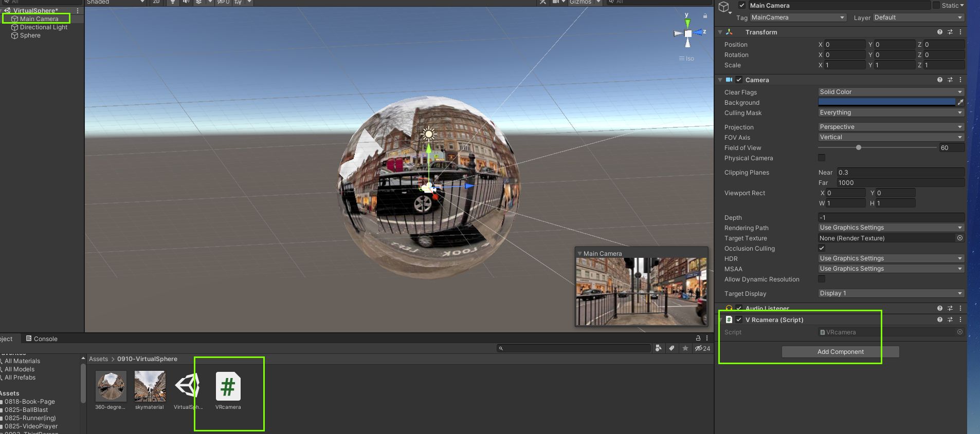This screenshot has width=980, height=434.
Task: Open V Rcamera script component kebab menu
Action: [960, 319]
